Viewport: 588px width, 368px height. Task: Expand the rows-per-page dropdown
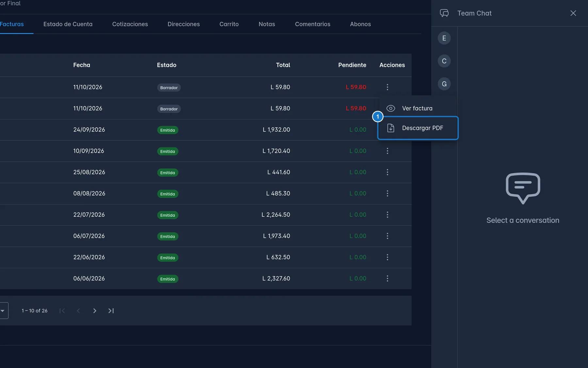[3, 311]
